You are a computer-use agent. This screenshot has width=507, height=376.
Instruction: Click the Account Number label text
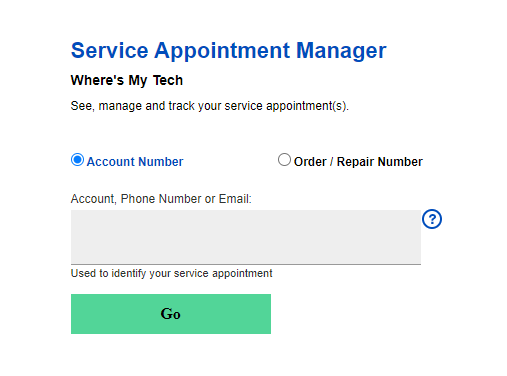pyautogui.click(x=135, y=162)
